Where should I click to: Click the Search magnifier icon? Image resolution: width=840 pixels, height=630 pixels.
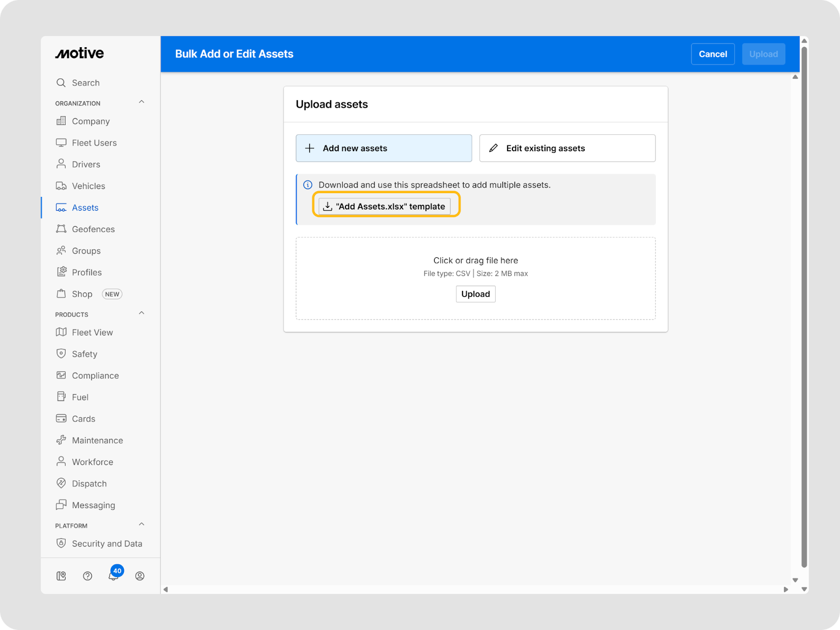61,83
